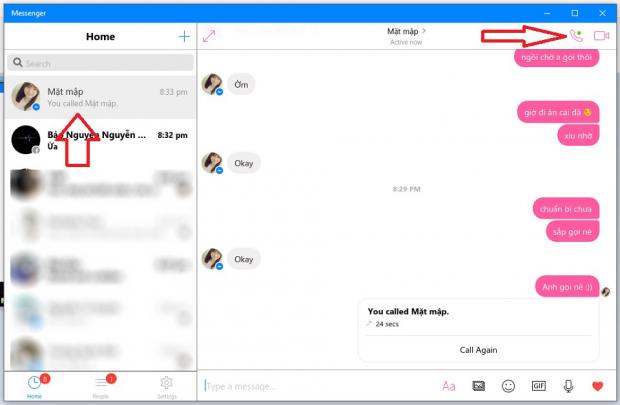Viewport: 620px width, 405px height.
Task: Start a voice call with the phone icon
Action: tap(575, 36)
